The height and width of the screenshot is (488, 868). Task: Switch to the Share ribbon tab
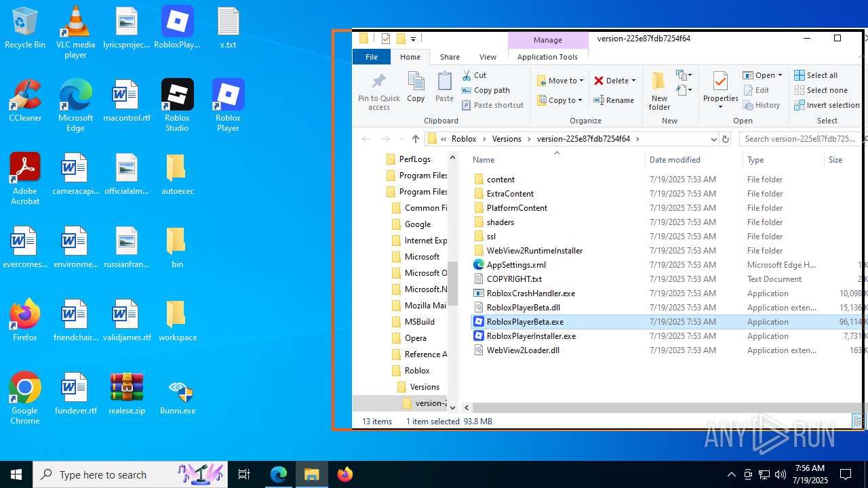click(x=450, y=57)
